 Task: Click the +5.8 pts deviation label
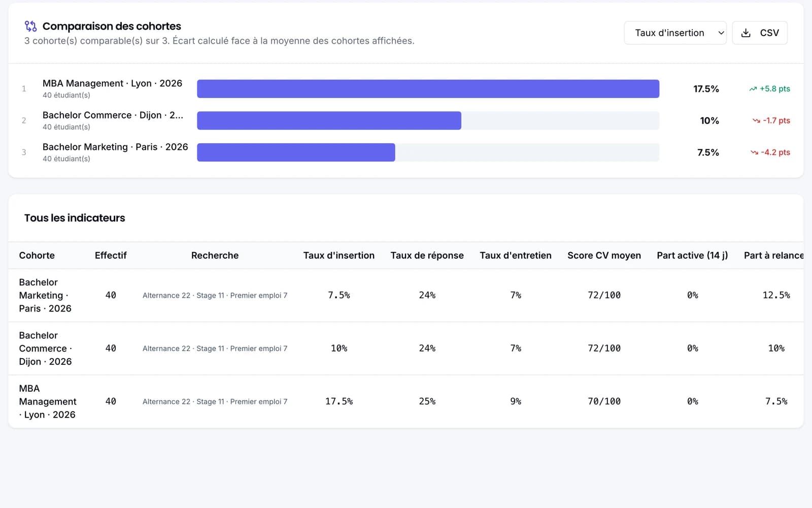pyautogui.click(x=774, y=89)
